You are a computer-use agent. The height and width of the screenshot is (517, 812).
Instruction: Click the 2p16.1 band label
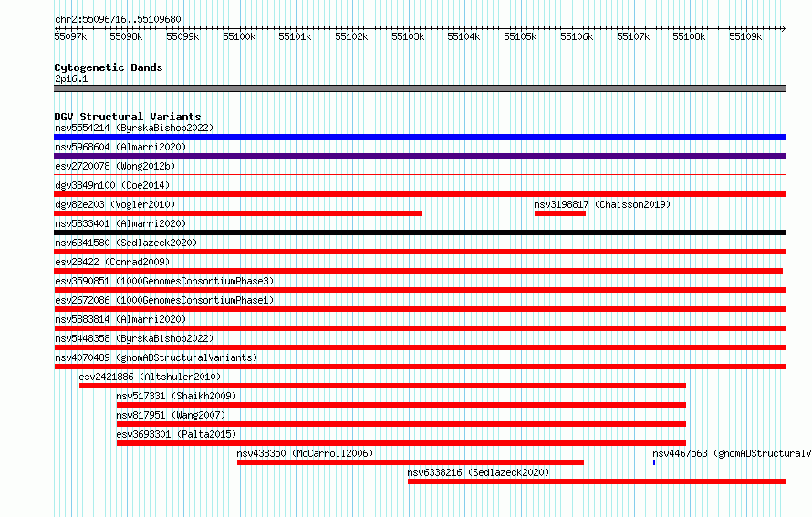[x=71, y=78]
